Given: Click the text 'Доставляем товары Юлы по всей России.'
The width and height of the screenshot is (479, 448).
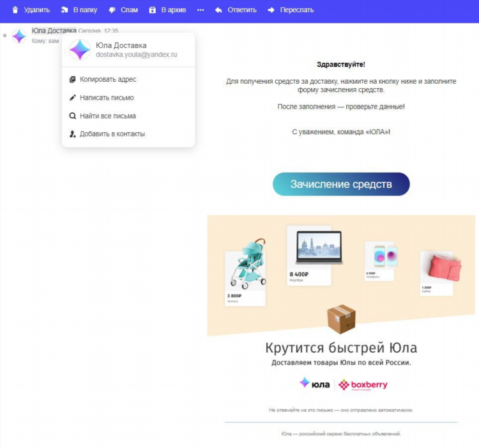Looking at the screenshot, I should click(x=341, y=363).
